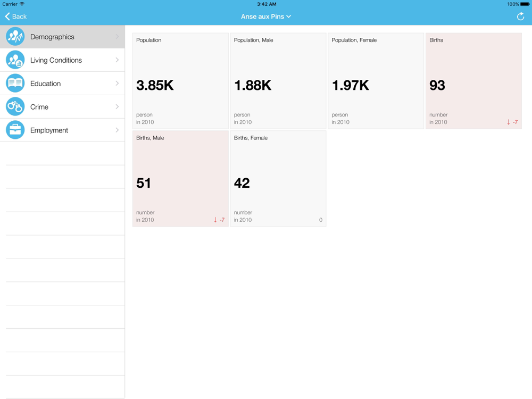
Task: Expand Demographics row chevron
Action: click(x=117, y=36)
